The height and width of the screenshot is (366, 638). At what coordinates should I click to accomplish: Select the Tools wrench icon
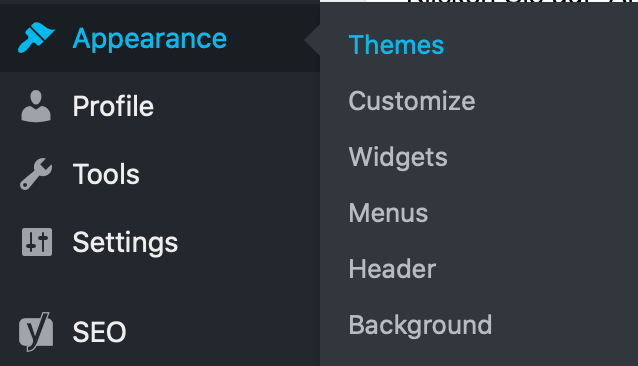coord(36,174)
